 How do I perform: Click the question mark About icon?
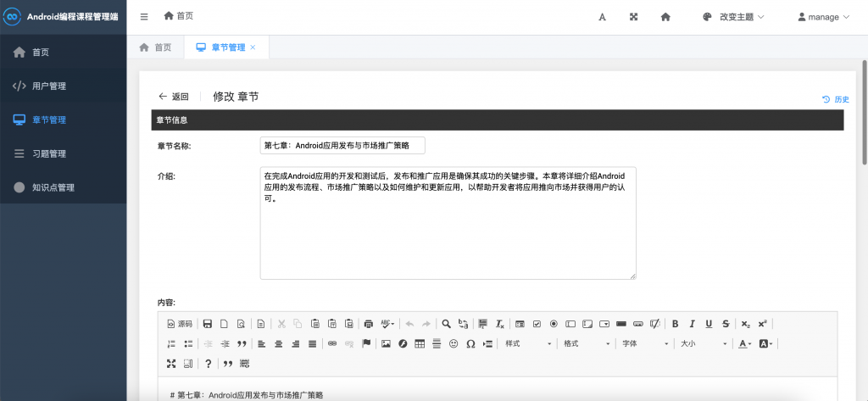[209, 364]
